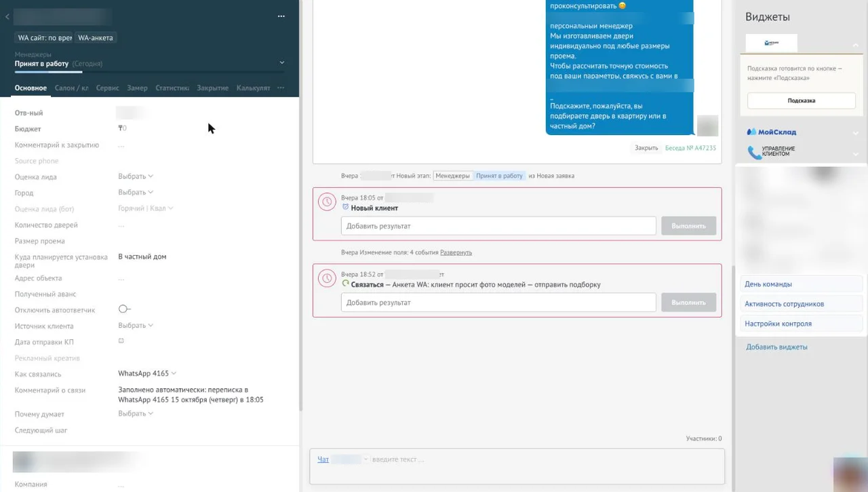The width and height of the screenshot is (868, 492).
Task: Click the Управление клиентом phone icon
Action: tap(754, 153)
